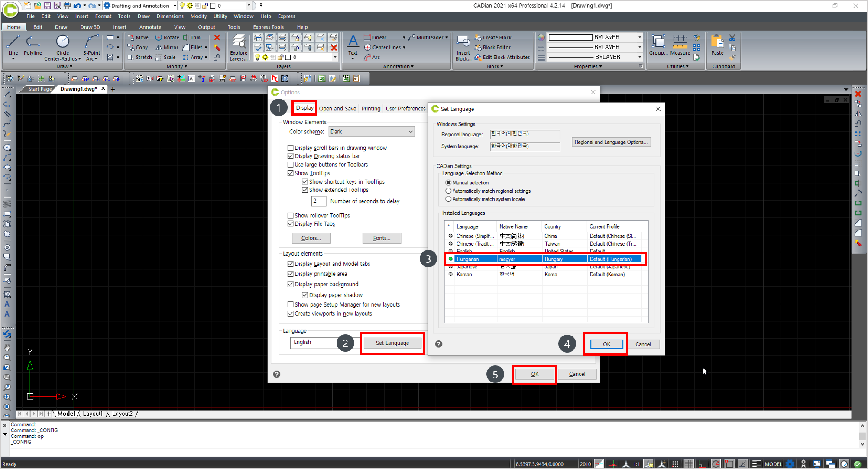Switch to the Open and Save options tab

337,109
